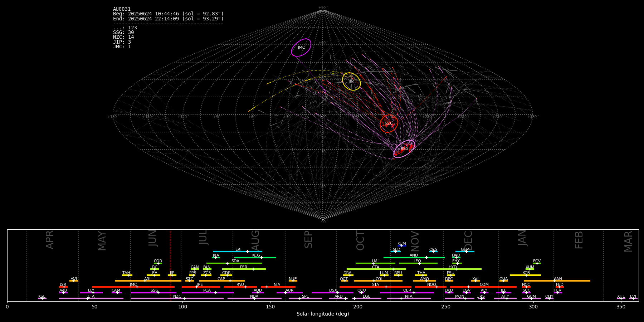Click the yellow XCB activity bar
The image size is (644, 322).
[x=525, y=275]
